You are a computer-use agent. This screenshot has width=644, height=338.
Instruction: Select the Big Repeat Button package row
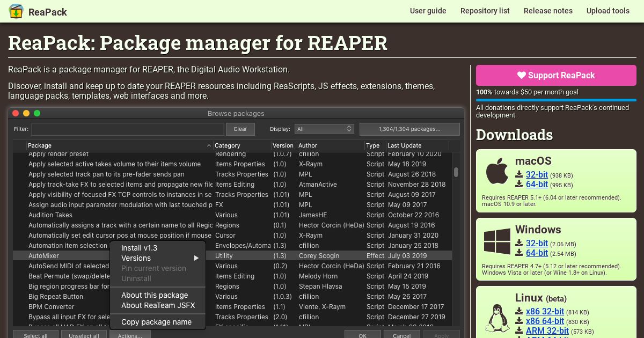point(232,297)
